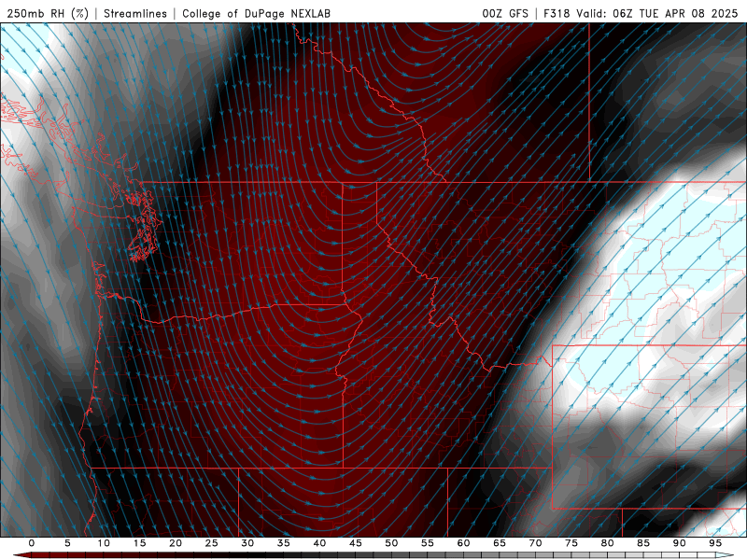Click the "60" color scale label
This screenshot has width=747, height=560.
pyautogui.click(x=463, y=543)
